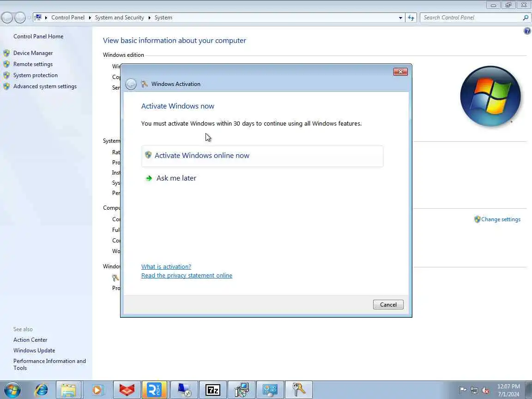Viewport: 532px width, 399px height.
Task: Open Read the privacy statement online link
Action: pos(187,276)
